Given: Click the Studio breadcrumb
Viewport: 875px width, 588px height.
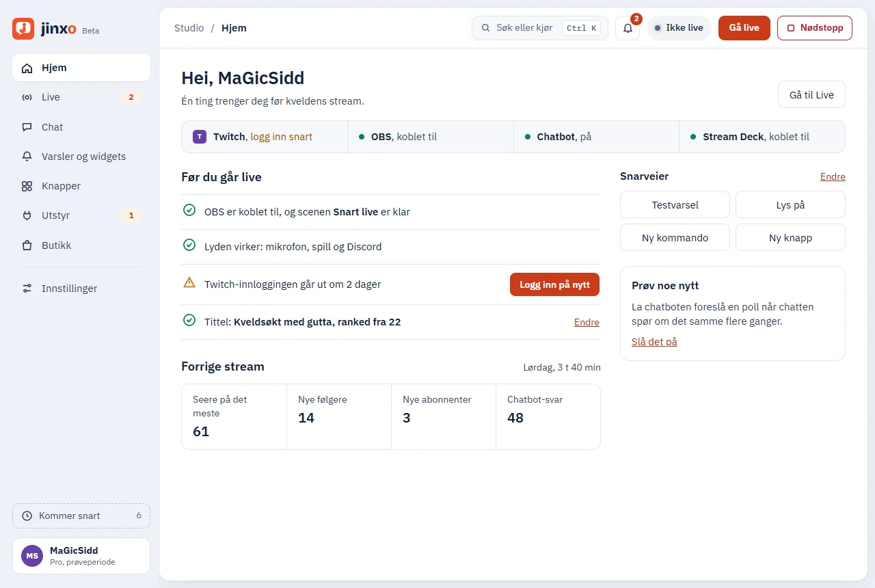Looking at the screenshot, I should 189,28.
